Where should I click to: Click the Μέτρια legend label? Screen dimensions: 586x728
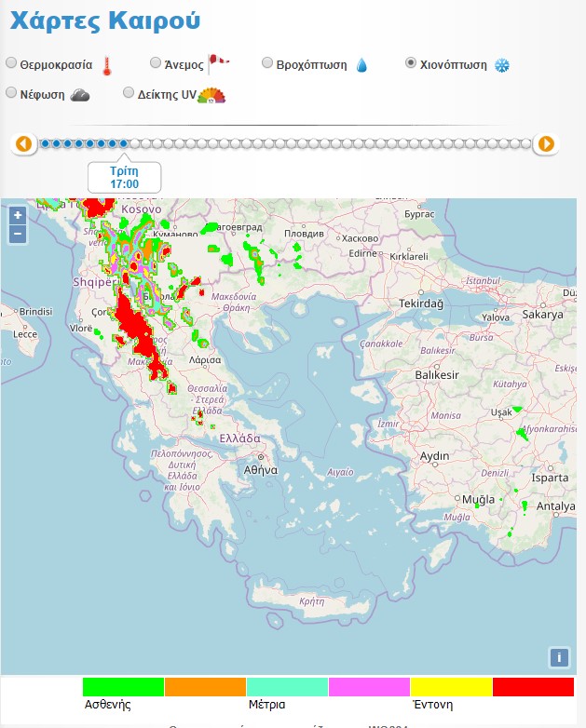pos(266,705)
